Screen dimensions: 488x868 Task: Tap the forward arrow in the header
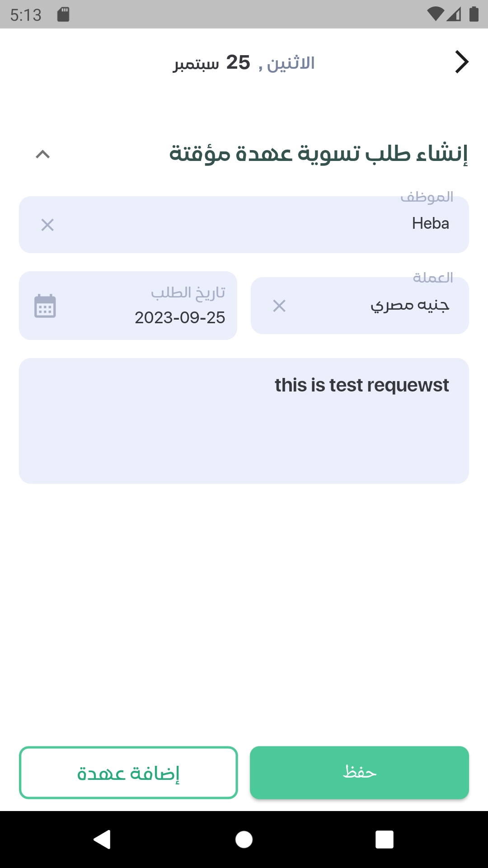461,62
